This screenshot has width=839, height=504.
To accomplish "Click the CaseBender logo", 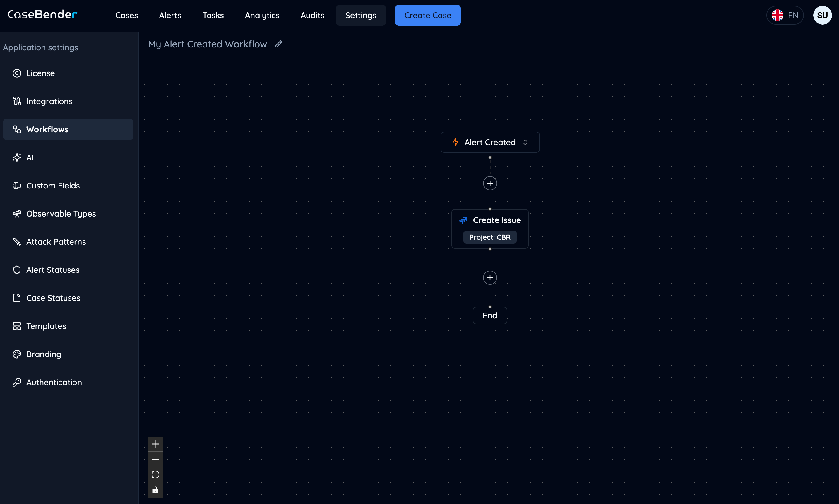I will click(x=43, y=14).
